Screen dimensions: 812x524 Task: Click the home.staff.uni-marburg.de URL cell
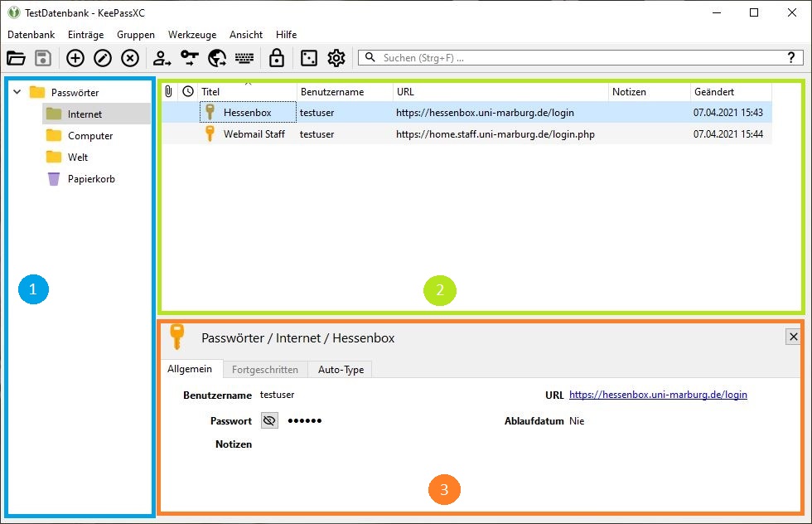coord(495,134)
